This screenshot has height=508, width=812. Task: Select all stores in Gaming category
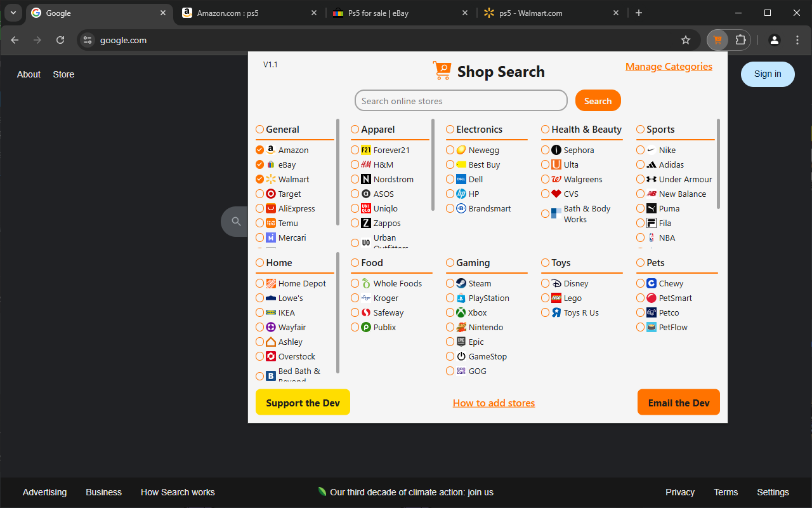pos(450,263)
